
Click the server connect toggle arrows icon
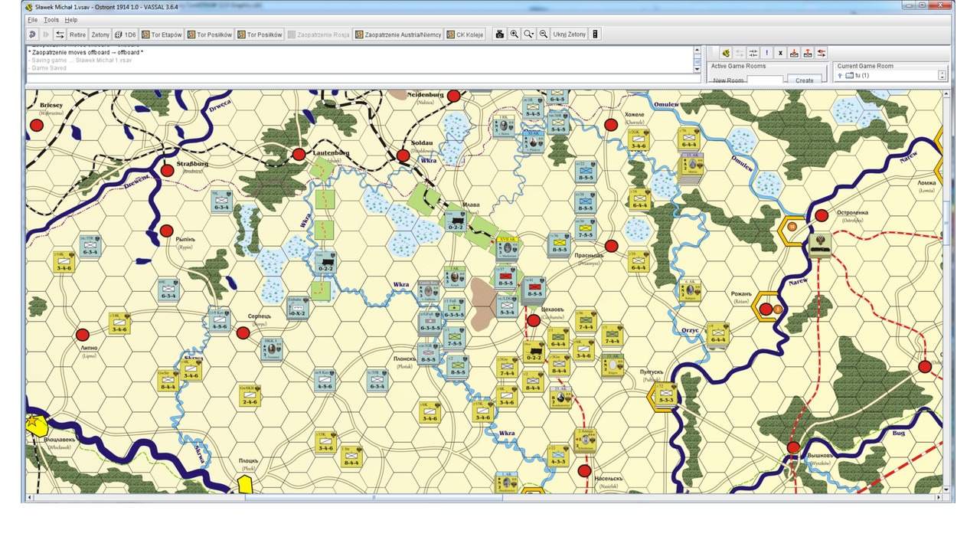pyautogui.click(x=60, y=34)
